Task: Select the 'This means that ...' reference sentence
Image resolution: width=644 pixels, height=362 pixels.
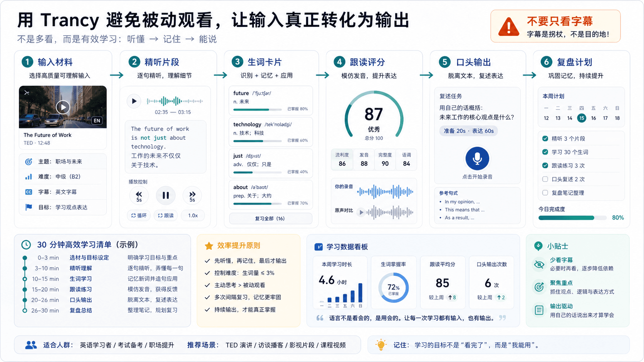Action: coord(465,210)
